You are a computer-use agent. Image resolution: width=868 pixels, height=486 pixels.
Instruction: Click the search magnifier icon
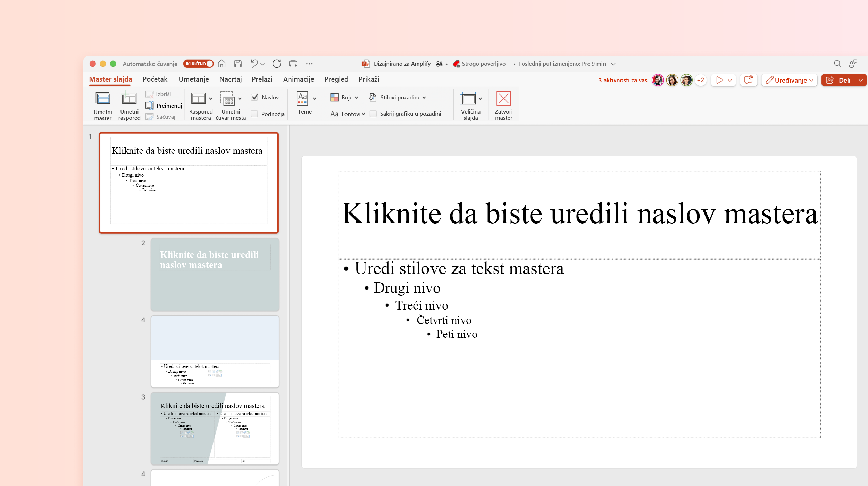pos(837,64)
